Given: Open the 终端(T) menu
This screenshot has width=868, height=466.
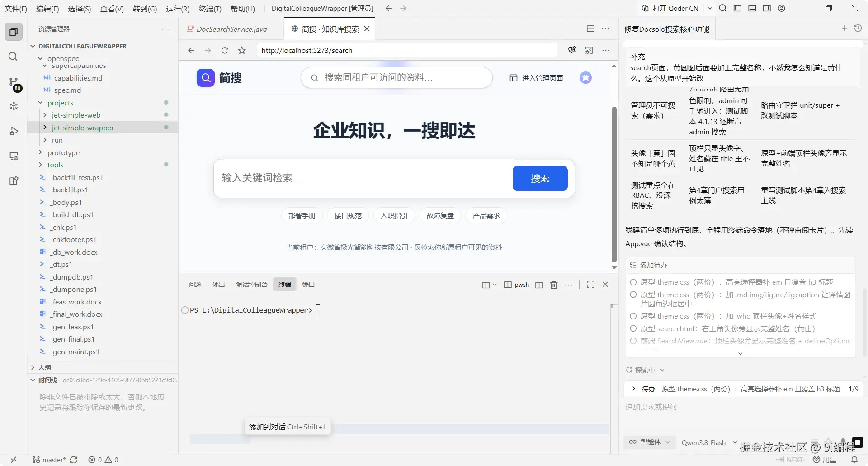Looking at the screenshot, I should coord(210,9).
